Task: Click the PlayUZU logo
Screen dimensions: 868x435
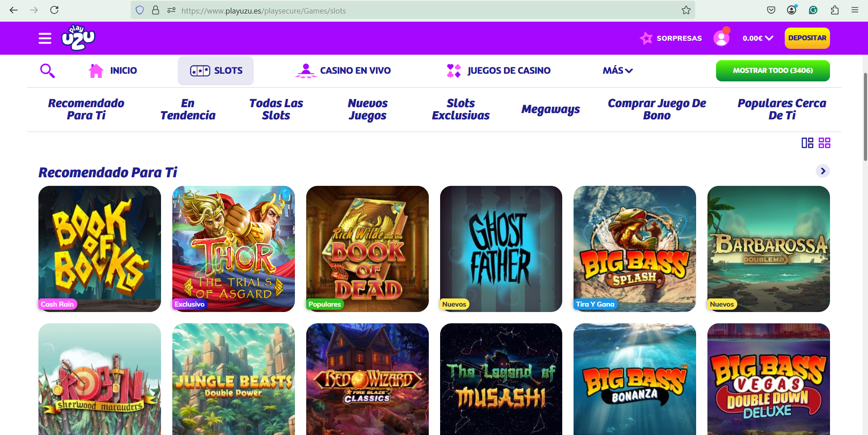Action: (78, 38)
